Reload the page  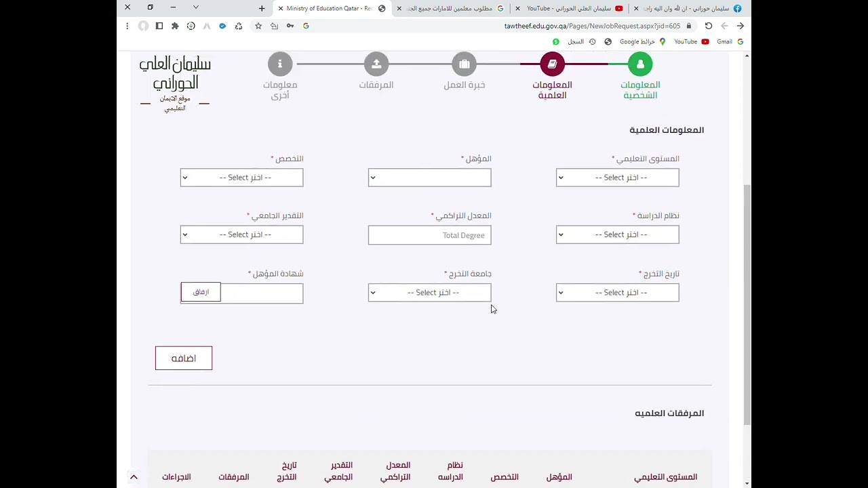[x=709, y=26]
